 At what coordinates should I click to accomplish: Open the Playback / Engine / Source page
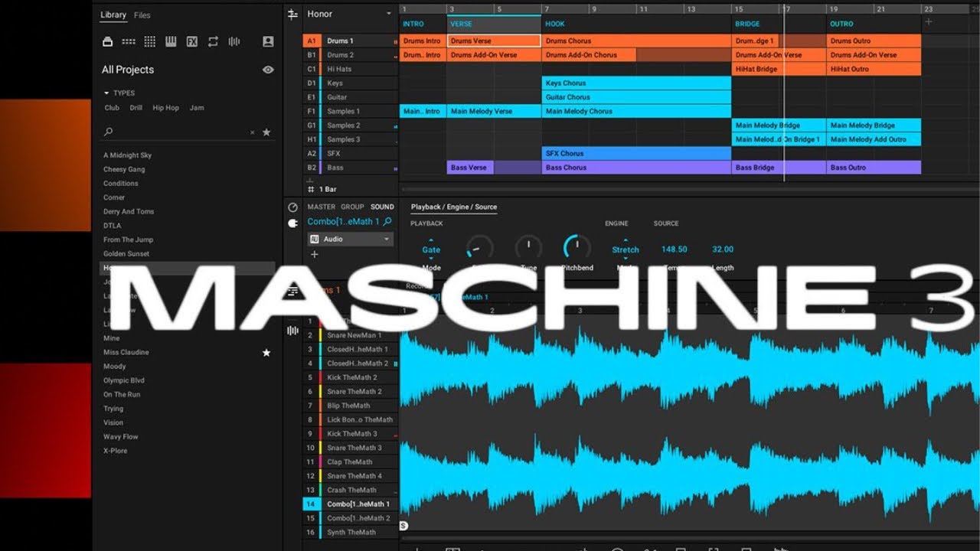pyautogui.click(x=454, y=207)
